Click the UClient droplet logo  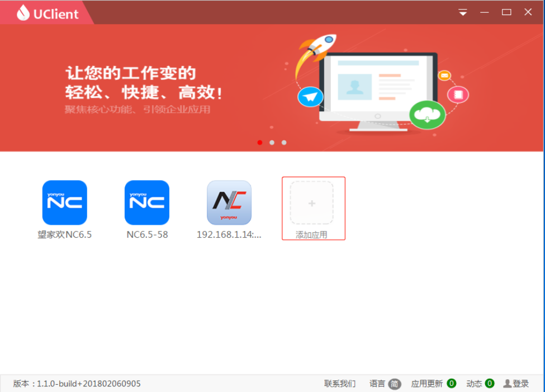23,12
